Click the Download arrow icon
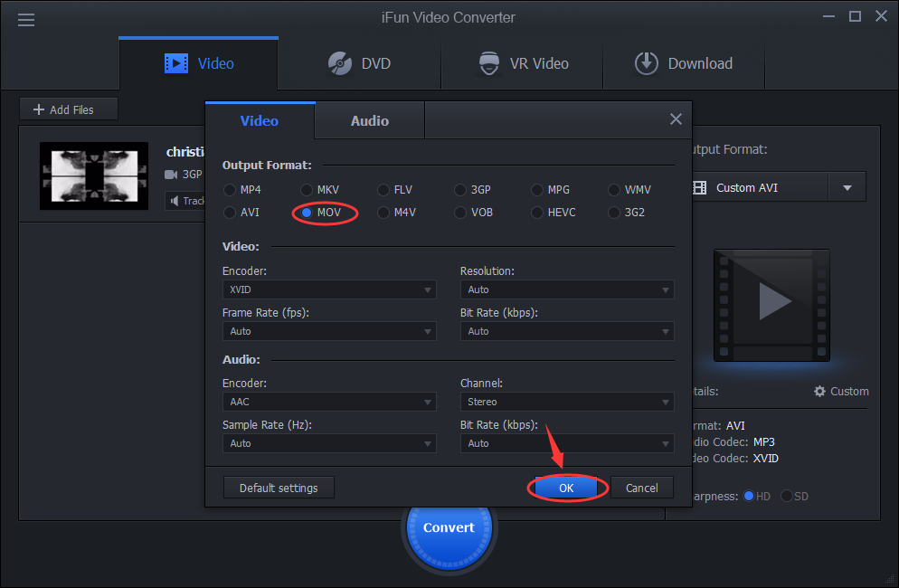Viewport: 899px width, 588px height. pos(646,63)
